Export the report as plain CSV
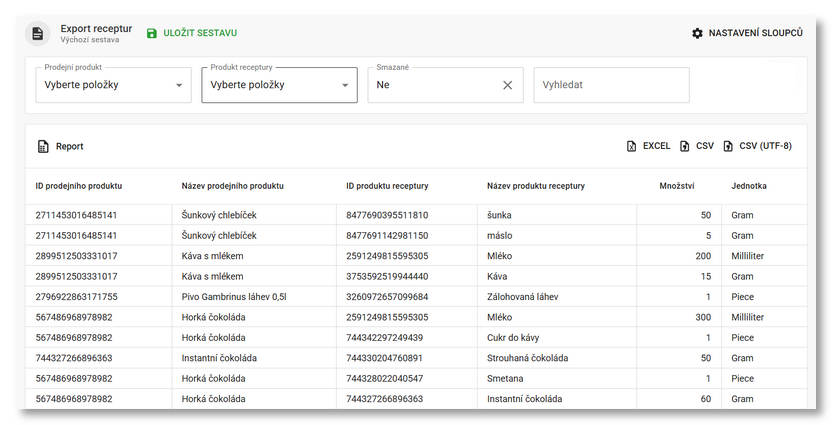832x425 pixels. point(697,146)
